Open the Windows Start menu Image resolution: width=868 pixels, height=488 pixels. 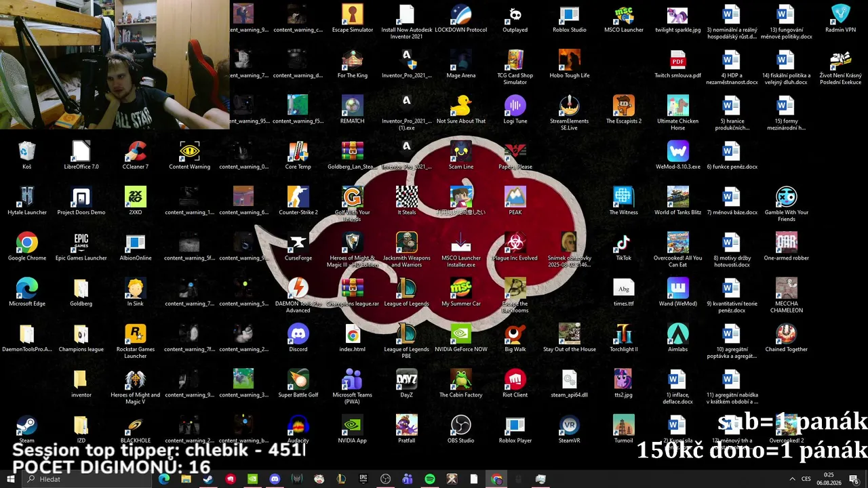(x=10, y=479)
